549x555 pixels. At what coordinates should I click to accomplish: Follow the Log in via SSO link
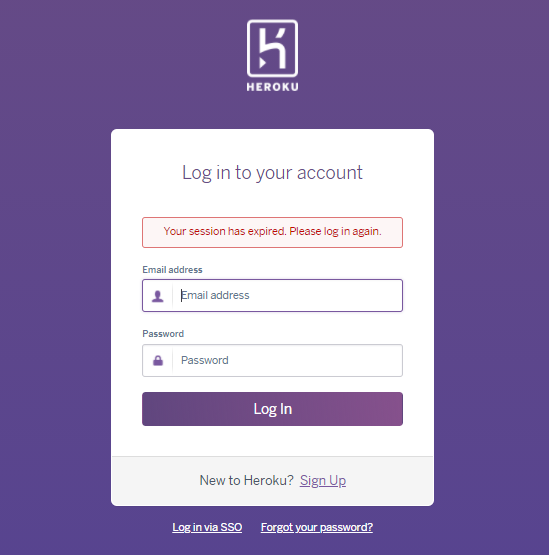click(x=207, y=527)
